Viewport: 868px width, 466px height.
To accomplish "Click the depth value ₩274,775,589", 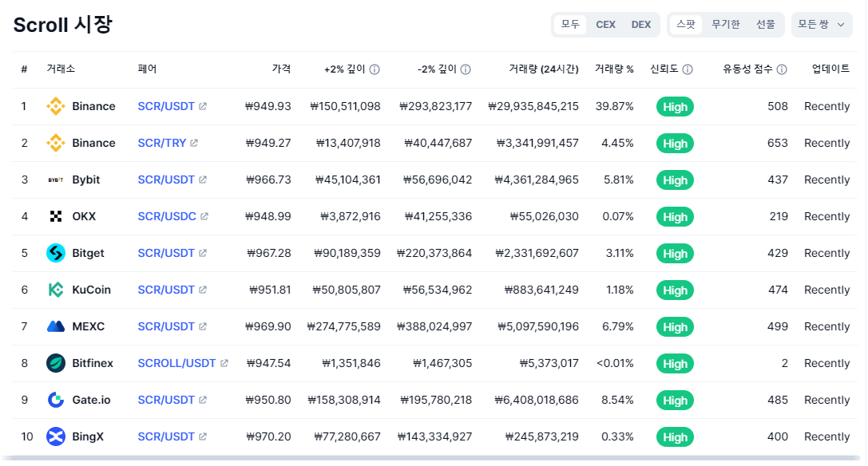I will pyautogui.click(x=344, y=326).
